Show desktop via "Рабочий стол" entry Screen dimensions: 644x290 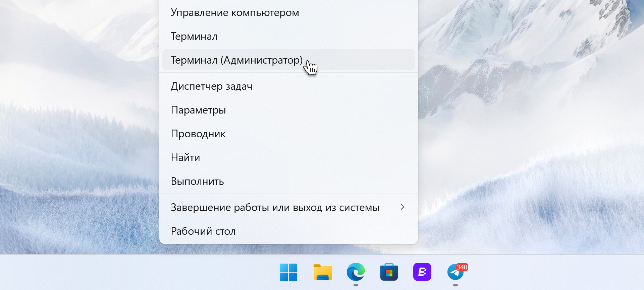coord(203,231)
